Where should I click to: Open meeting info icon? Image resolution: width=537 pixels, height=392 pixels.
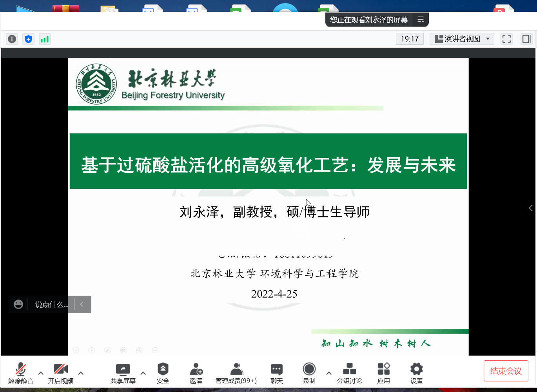(12, 39)
